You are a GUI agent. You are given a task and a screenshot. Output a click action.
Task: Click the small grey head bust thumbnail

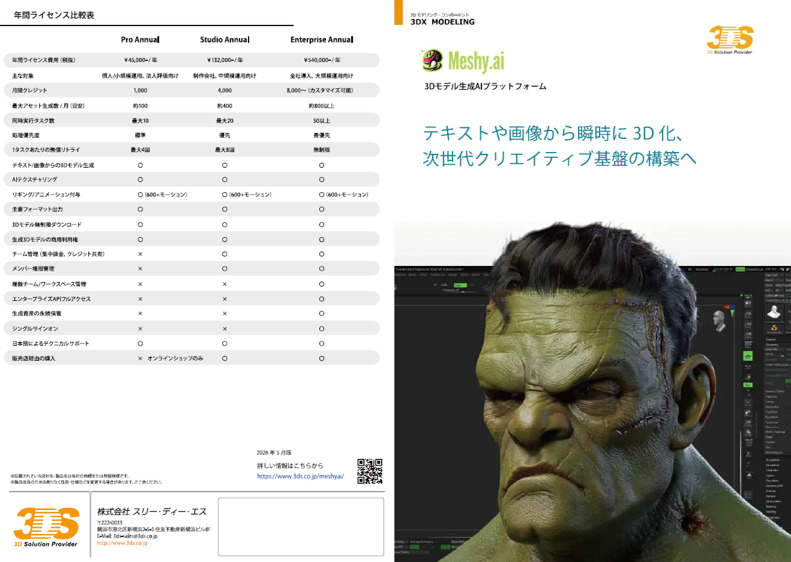(x=718, y=320)
